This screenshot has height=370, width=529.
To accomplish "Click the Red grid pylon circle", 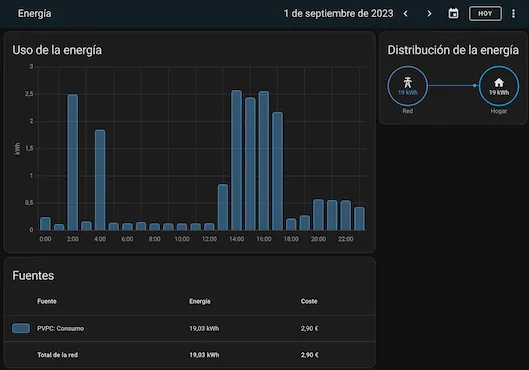I will pyautogui.click(x=408, y=86).
